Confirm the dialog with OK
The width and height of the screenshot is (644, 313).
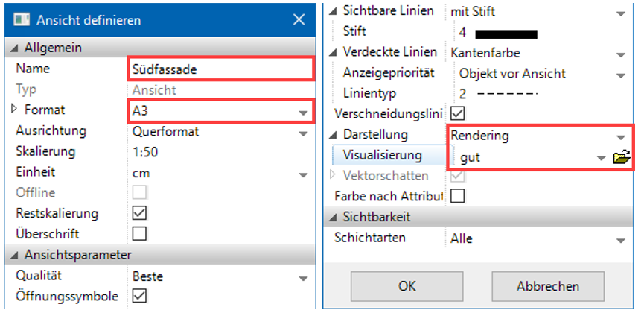tap(407, 286)
